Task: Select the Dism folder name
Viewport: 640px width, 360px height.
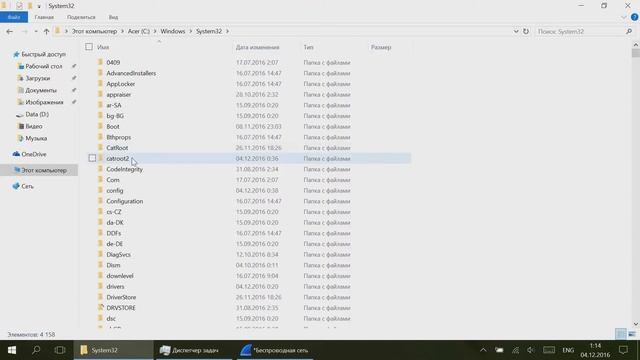Action: click(x=113, y=265)
